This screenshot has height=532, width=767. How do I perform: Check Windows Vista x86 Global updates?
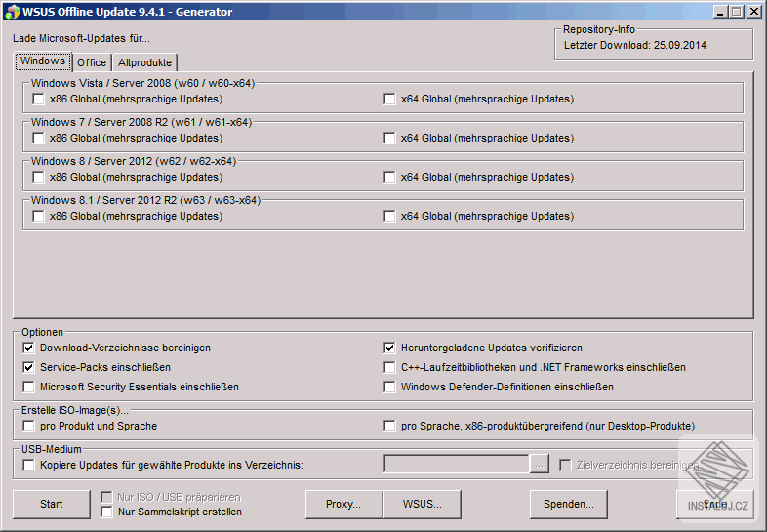pos(38,99)
